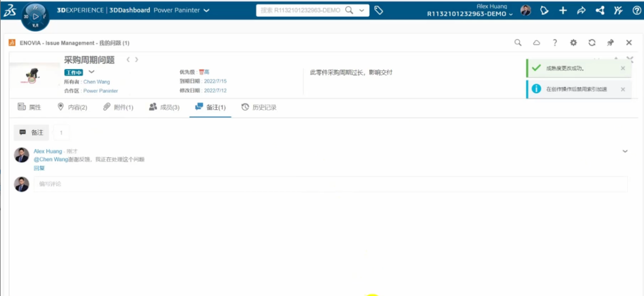Go to next issue arrow
The height and width of the screenshot is (296, 644).
pyautogui.click(x=137, y=60)
